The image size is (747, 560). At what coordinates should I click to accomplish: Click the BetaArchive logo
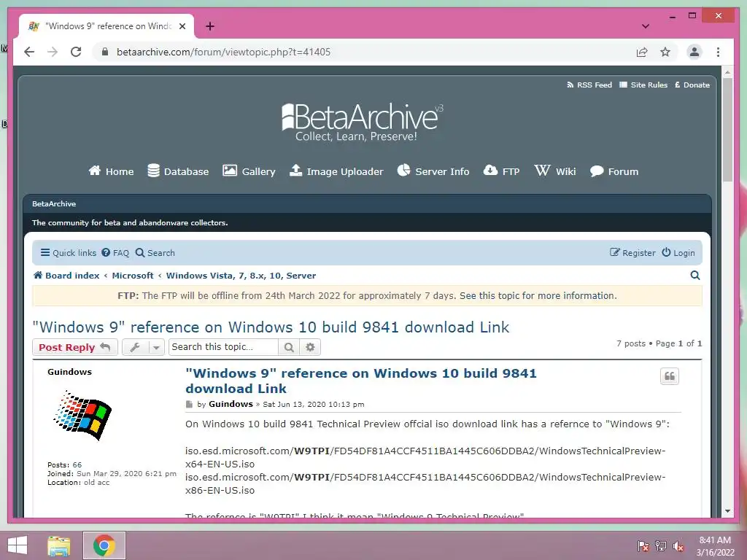(362, 122)
